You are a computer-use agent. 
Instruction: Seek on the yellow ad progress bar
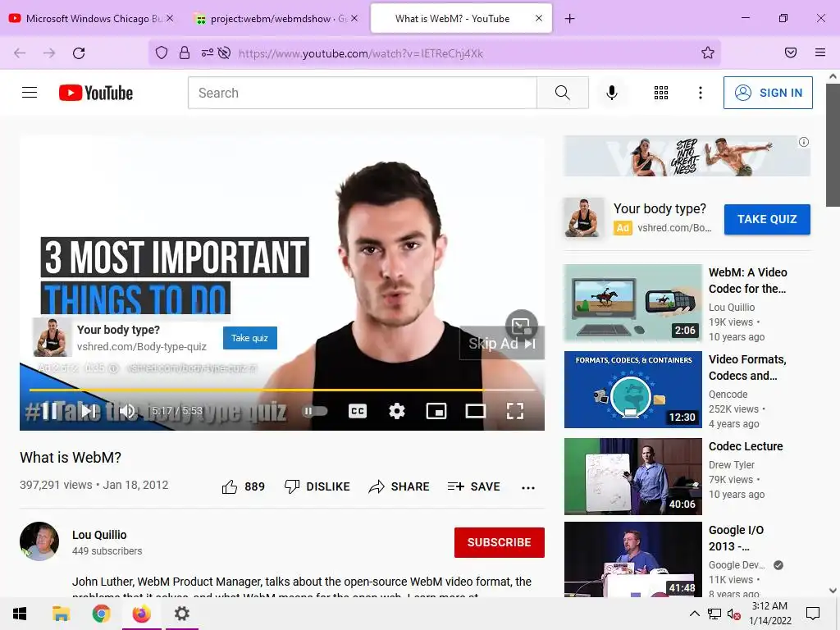[282, 390]
